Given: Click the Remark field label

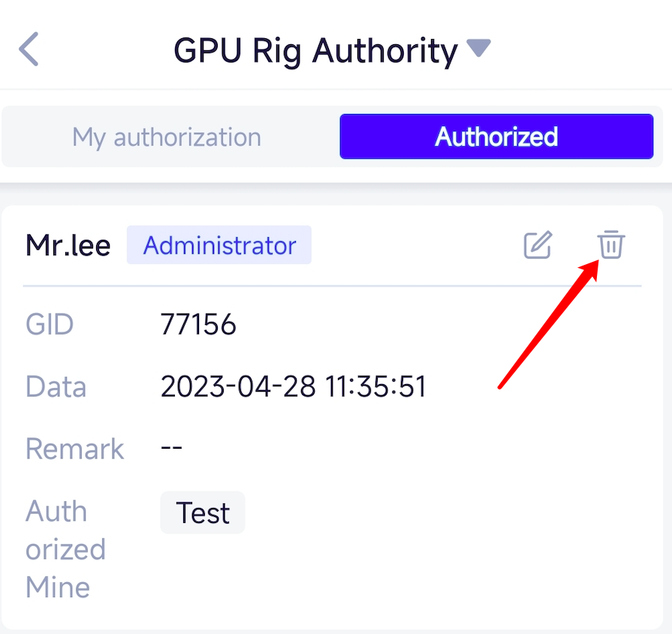Looking at the screenshot, I should 75,449.
